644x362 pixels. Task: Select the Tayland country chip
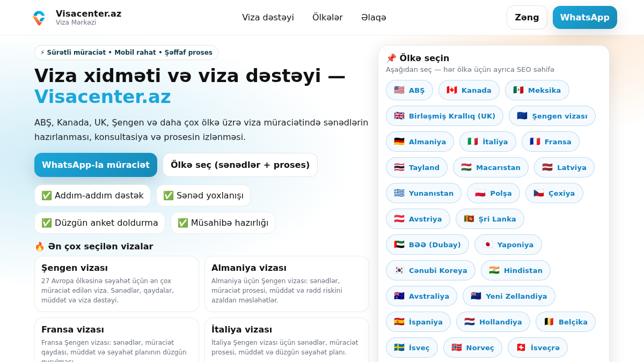[416, 167]
